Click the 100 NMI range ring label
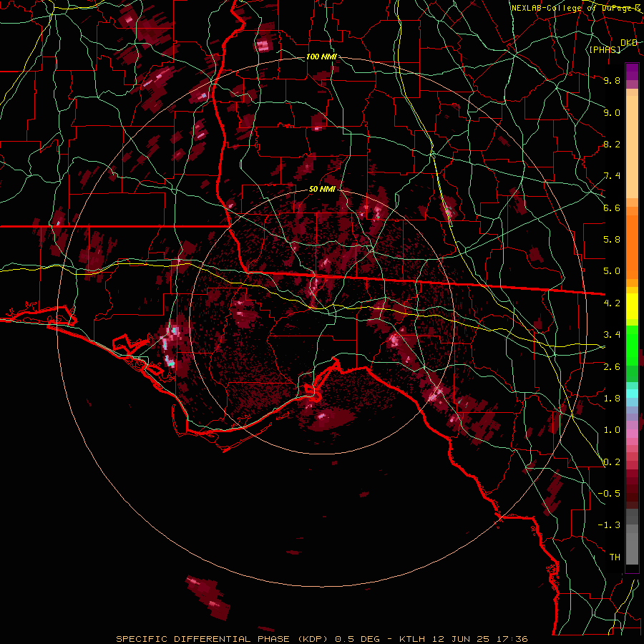The height and width of the screenshot is (644, 644). tap(321, 57)
